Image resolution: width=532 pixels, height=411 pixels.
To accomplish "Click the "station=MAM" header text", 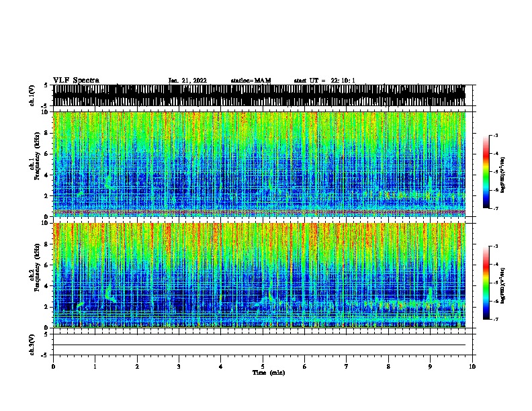I will pyautogui.click(x=251, y=81).
